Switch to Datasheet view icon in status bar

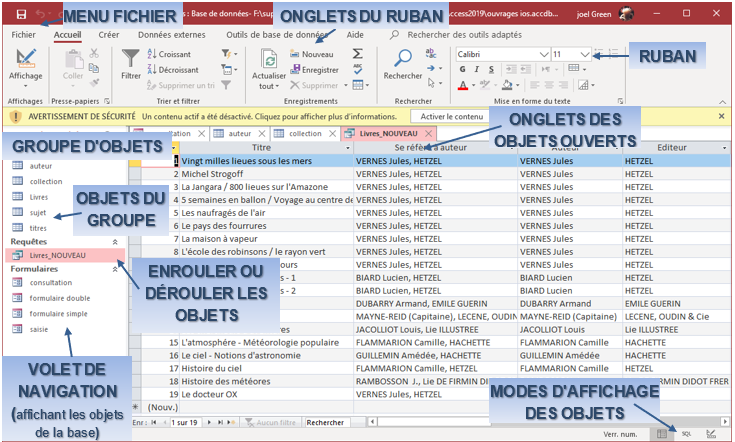pyautogui.click(x=661, y=434)
